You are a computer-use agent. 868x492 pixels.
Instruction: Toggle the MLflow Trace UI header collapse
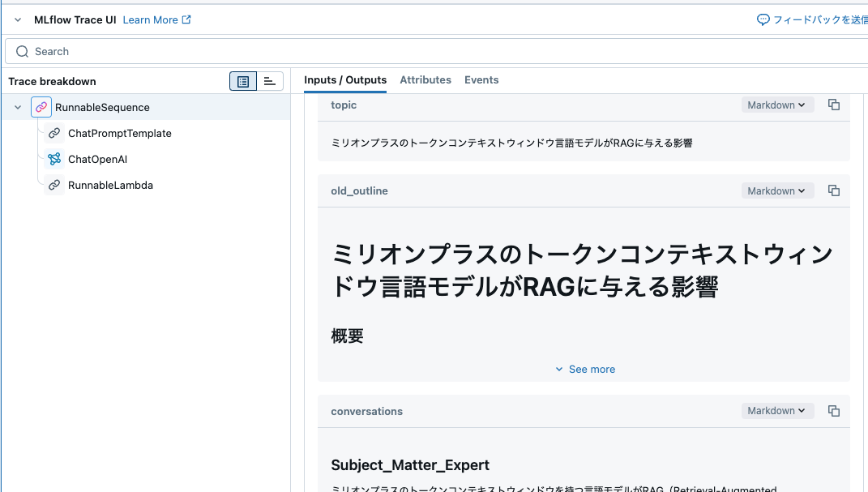[18, 19]
